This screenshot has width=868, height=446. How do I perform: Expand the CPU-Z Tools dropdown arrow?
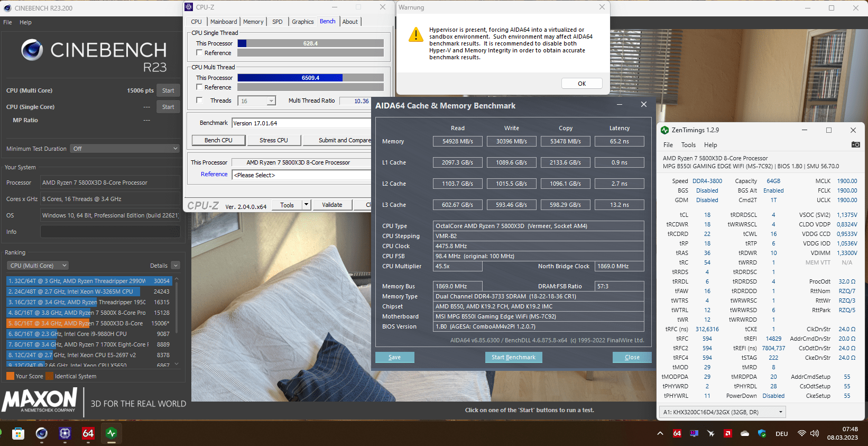coord(306,205)
